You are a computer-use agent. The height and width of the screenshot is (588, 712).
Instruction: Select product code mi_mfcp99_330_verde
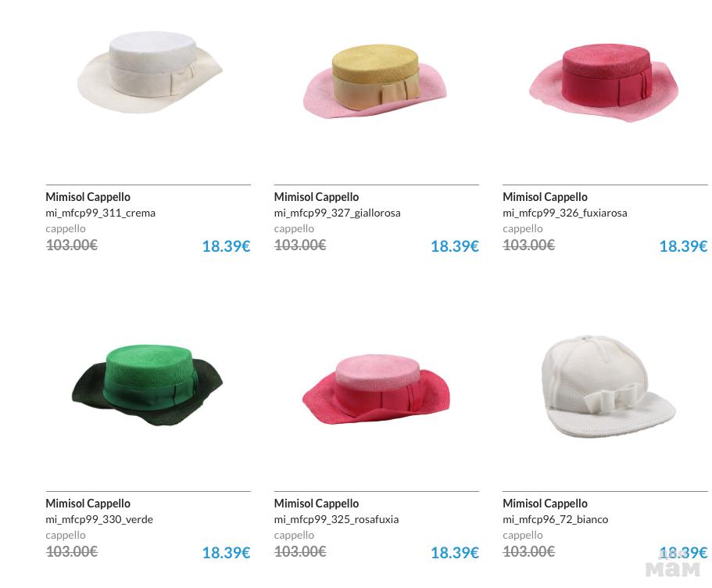point(99,519)
